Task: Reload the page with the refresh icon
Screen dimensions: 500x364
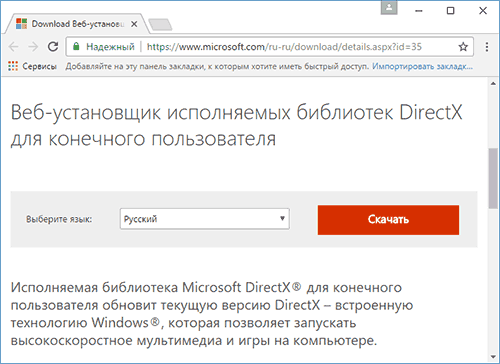Action: pyautogui.click(x=53, y=47)
